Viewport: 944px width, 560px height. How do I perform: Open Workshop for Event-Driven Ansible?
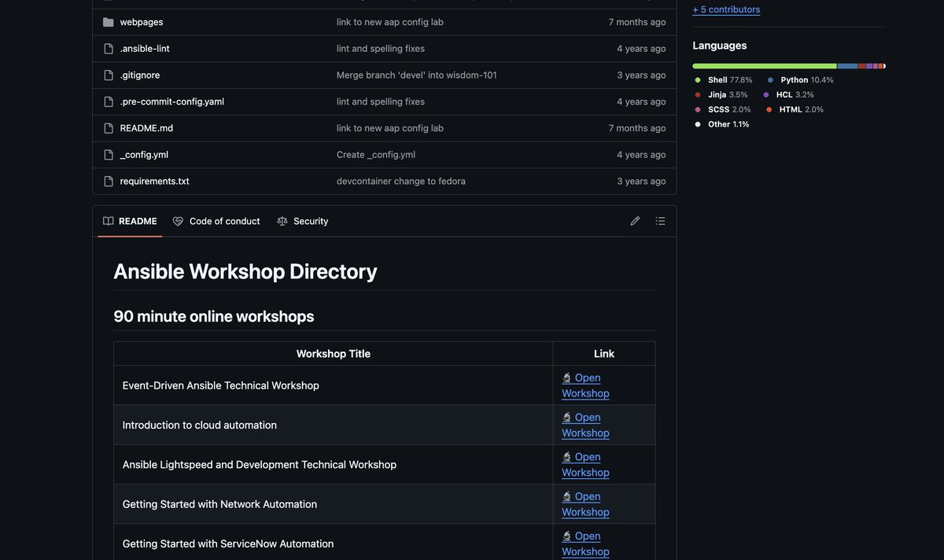585,384
